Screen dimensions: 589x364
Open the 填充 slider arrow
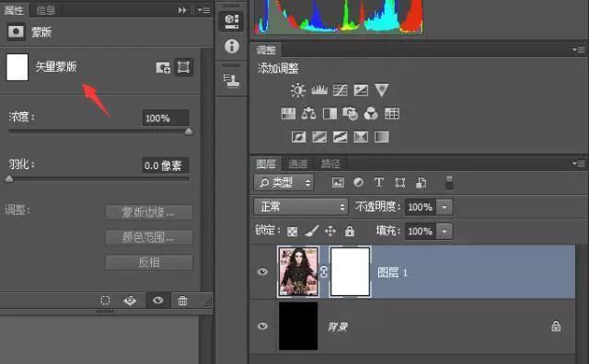(445, 231)
